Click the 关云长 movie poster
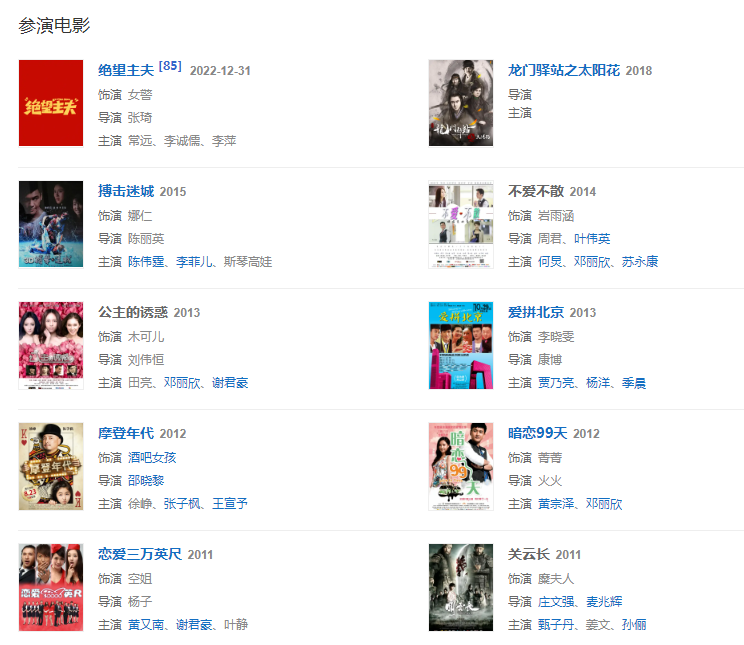Image resolution: width=744 pixels, height=645 pixels. [461, 587]
